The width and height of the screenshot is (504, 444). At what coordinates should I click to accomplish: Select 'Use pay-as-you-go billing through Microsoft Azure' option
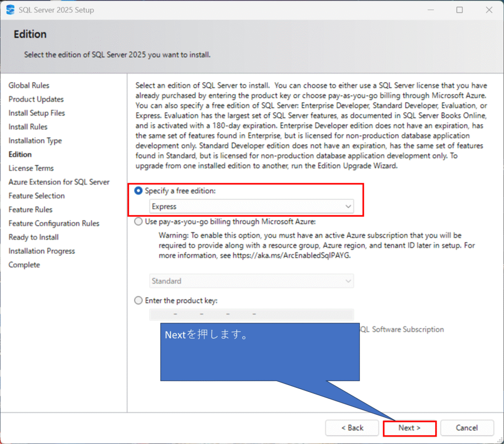[138, 222]
